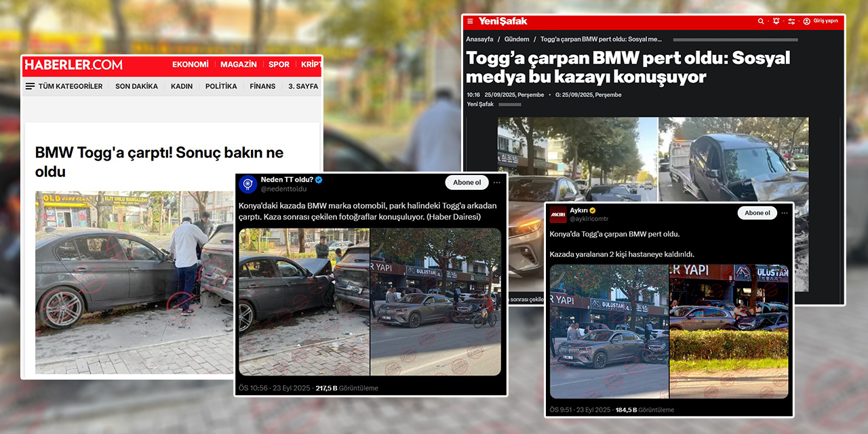
Task: Open the Gündem breadcrumb link
Action: (x=517, y=39)
